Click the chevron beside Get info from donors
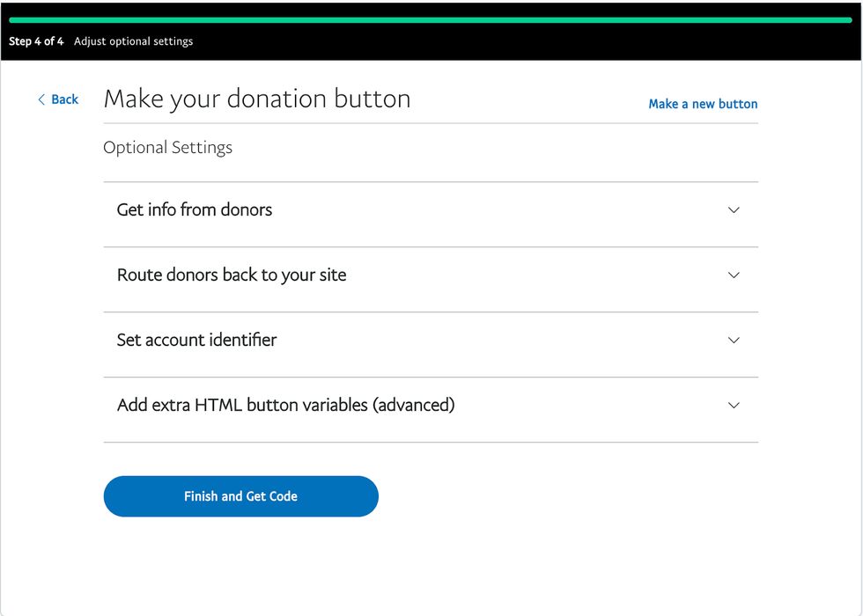 [734, 210]
